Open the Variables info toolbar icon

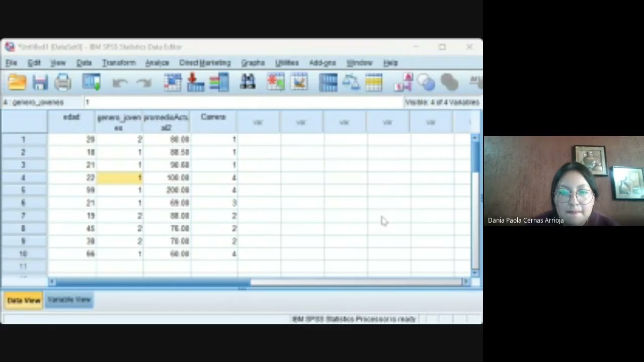point(219,82)
